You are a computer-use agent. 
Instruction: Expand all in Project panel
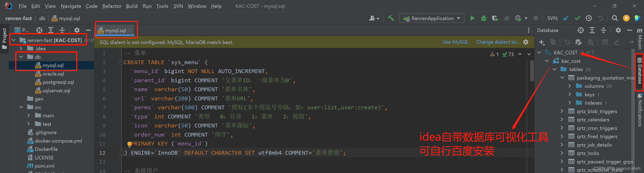pyautogui.click(x=51, y=30)
